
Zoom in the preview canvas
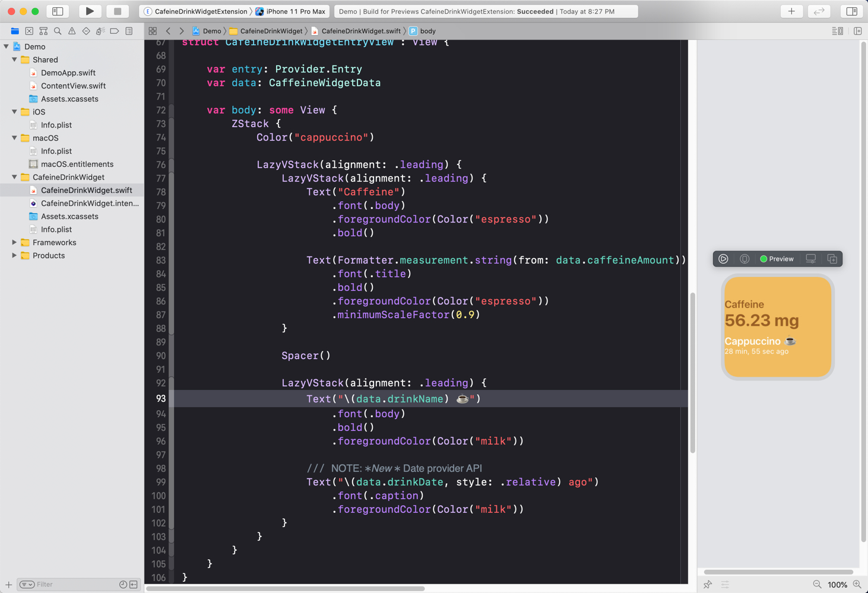click(x=857, y=585)
